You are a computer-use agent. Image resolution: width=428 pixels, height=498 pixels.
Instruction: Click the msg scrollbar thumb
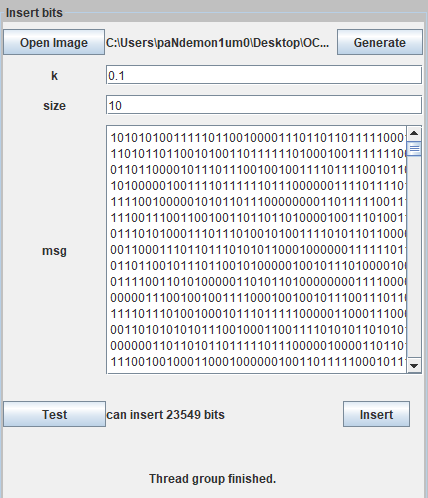(x=414, y=149)
